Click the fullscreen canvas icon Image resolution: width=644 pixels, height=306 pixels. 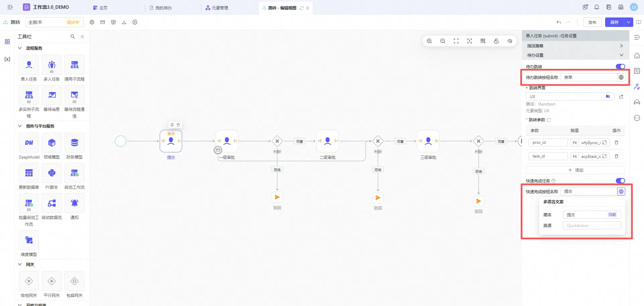pos(456,41)
